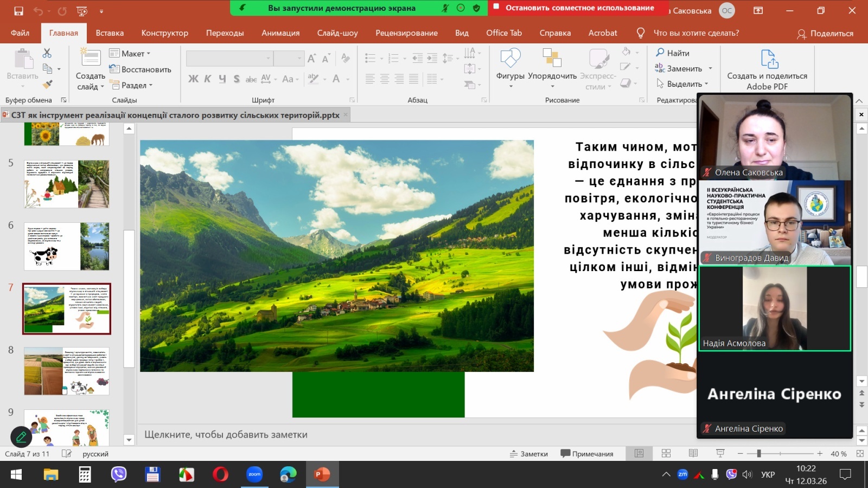Switch to Slide Sorter view icon

click(x=666, y=453)
